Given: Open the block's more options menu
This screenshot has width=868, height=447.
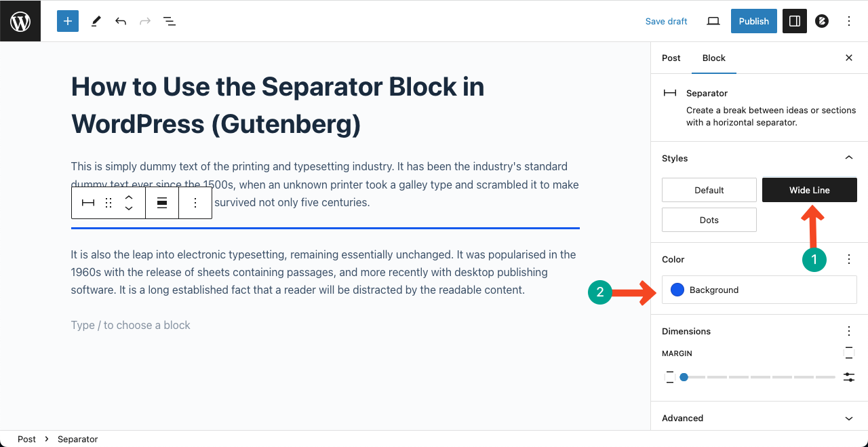Looking at the screenshot, I should click(x=195, y=202).
